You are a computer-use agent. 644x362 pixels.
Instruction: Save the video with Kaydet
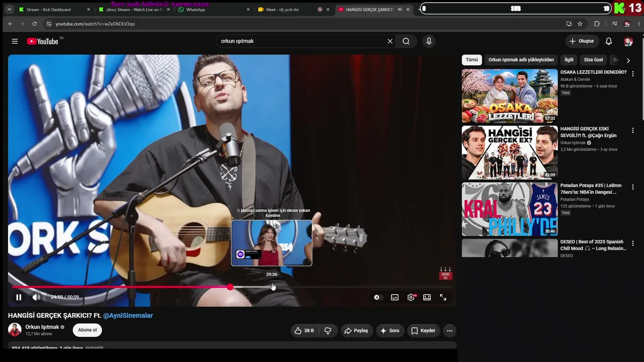[x=423, y=331]
